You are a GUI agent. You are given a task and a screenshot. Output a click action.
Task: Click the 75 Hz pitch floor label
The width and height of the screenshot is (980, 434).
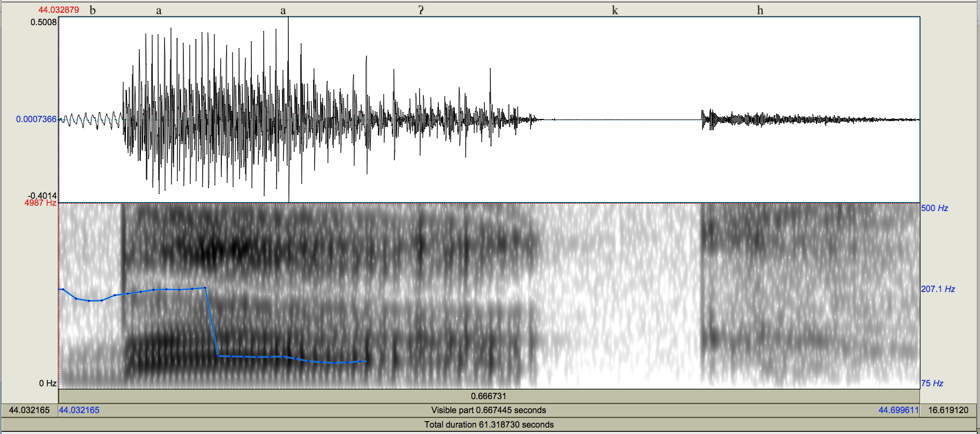coord(932,383)
